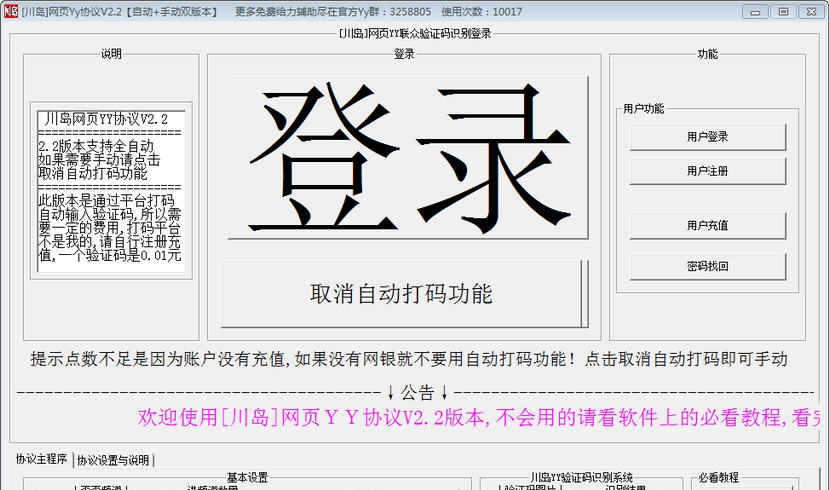The image size is (829, 490).
Task: Click the 川岛网页YY协议V2.2 description text box
Action: point(111,191)
